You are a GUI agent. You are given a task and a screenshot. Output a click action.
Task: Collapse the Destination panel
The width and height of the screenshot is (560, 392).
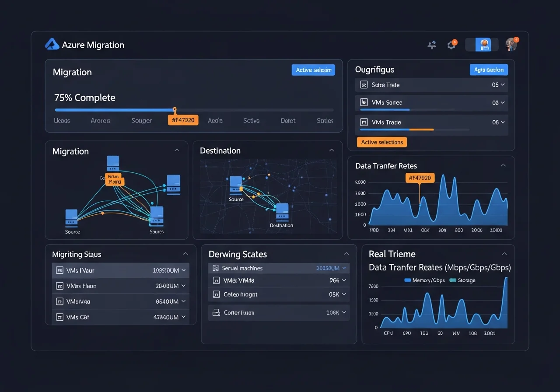(x=332, y=150)
